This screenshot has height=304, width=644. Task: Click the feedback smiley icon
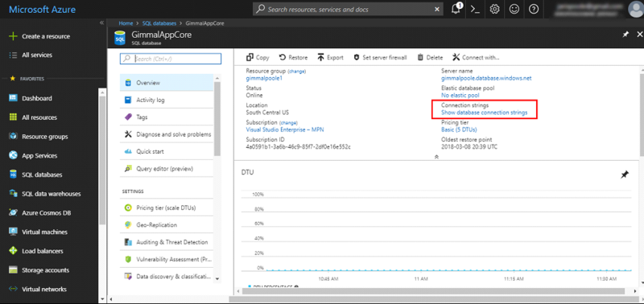tap(514, 9)
